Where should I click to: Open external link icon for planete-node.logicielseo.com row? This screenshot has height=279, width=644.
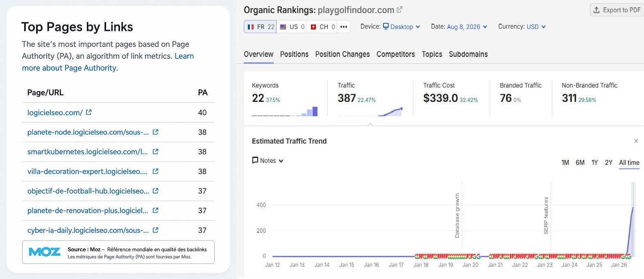tap(155, 132)
